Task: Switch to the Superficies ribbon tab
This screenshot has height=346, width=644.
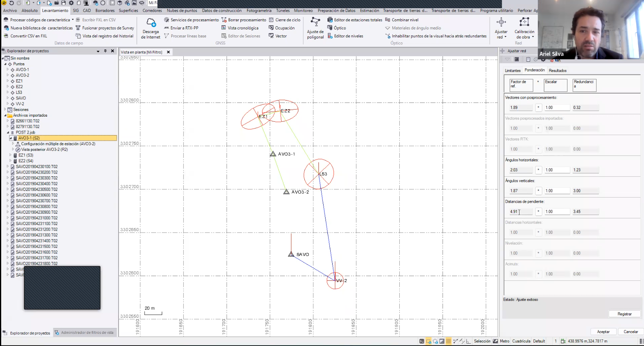Action: [128, 11]
